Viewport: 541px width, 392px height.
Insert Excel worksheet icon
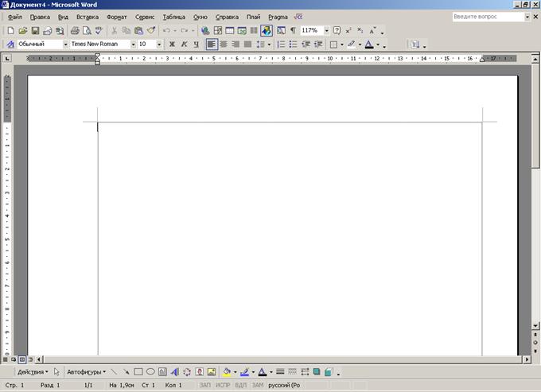242,31
